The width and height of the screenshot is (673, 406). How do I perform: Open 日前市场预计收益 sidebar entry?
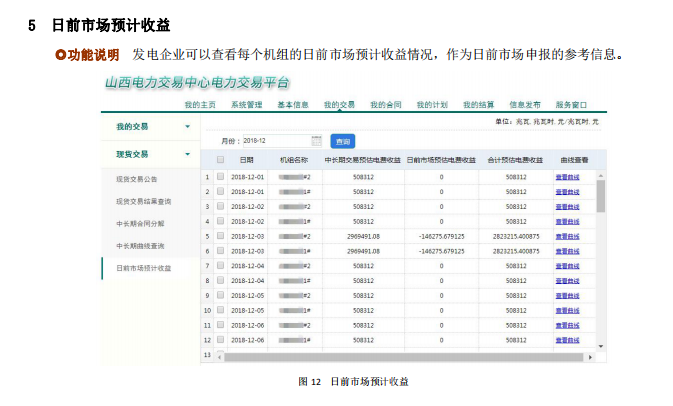(x=143, y=268)
